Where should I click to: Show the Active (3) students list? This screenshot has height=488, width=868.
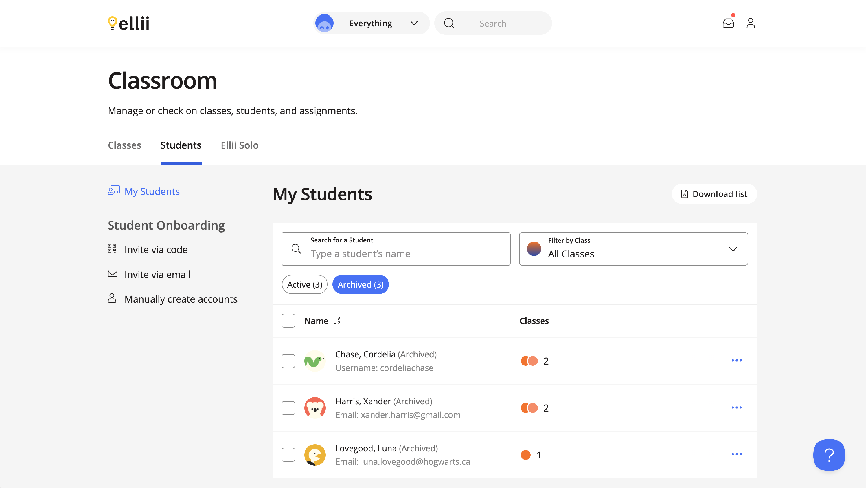click(305, 285)
